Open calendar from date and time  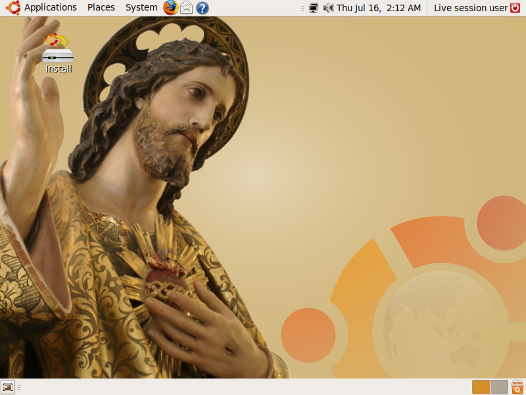pyautogui.click(x=379, y=8)
